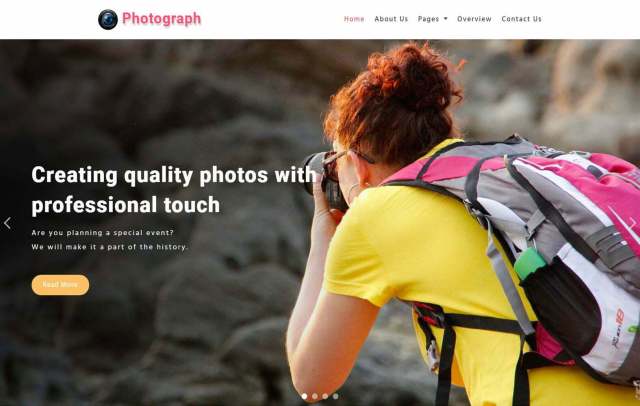Screen dimensions: 640x406
Task: Click the pink Photograph brand text
Action: [x=162, y=19]
